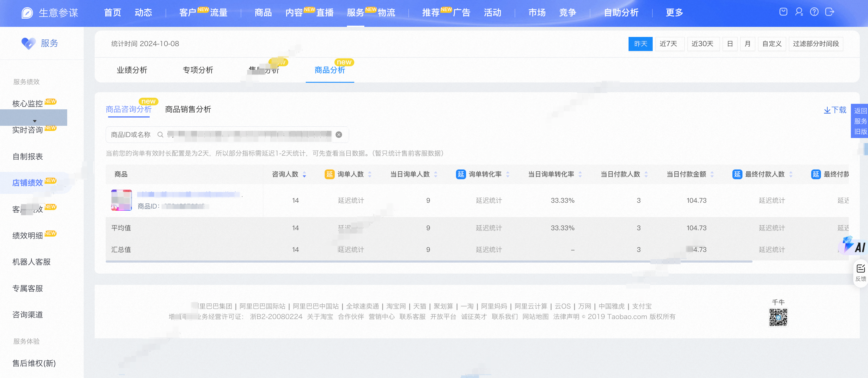The image size is (868, 378).
Task: Click the product thumbnail in table row
Action: pos(122,200)
